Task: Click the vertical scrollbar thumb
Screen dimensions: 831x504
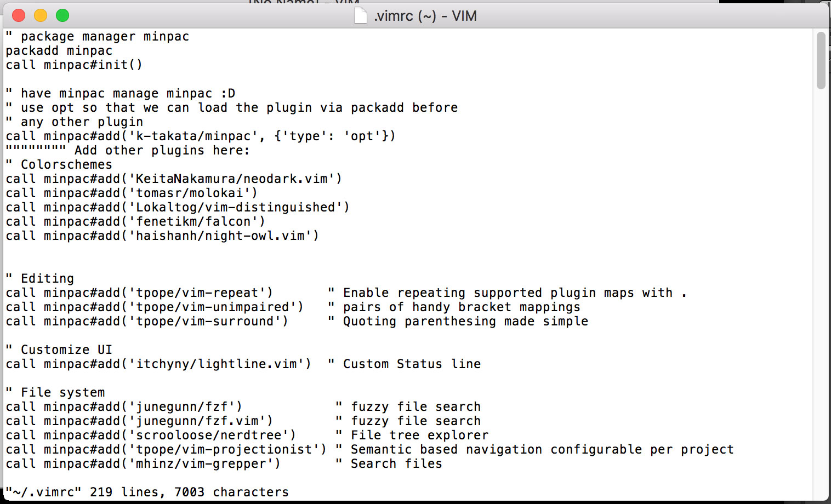Action: (821, 60)
